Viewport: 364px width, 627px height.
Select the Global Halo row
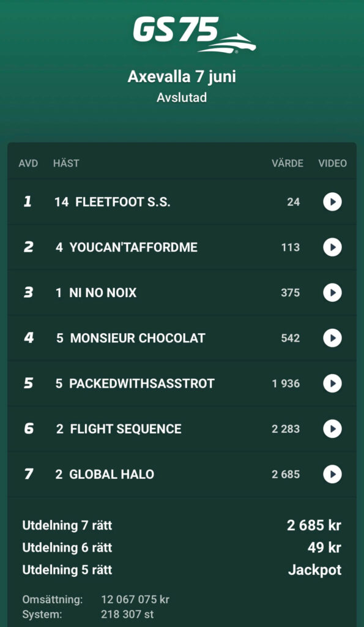pos(182,475)
